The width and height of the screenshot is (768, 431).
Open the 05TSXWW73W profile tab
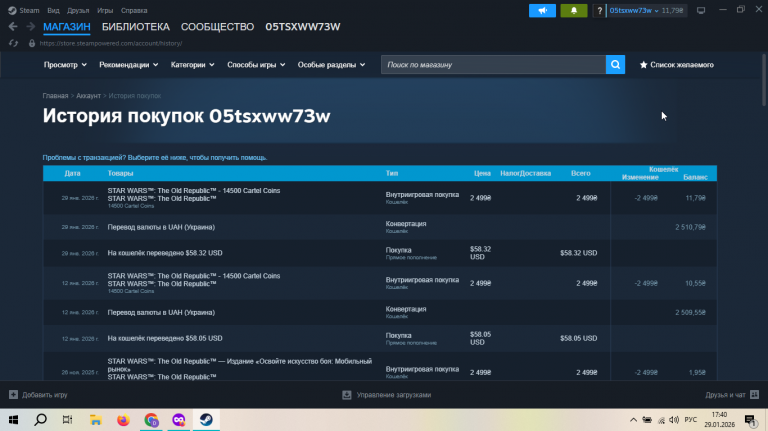pos(303,27)
